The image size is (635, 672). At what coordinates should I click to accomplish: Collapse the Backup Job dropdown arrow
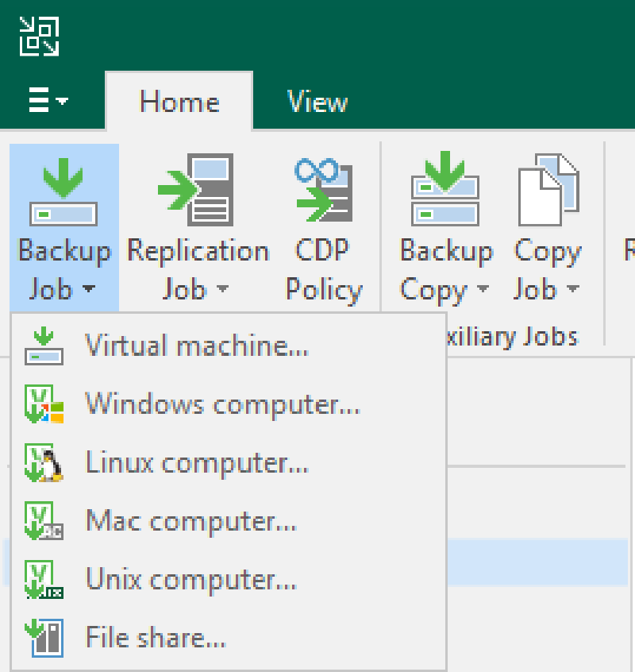[x=89, y=288]
